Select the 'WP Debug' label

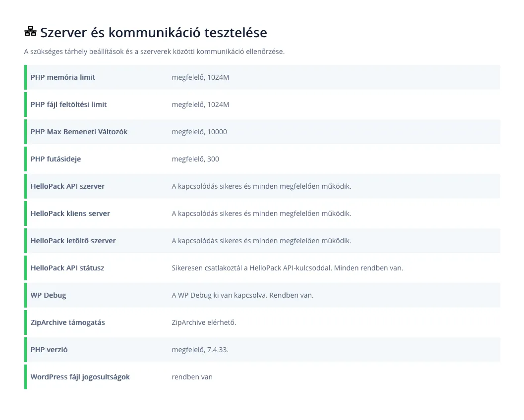(49, 295)
